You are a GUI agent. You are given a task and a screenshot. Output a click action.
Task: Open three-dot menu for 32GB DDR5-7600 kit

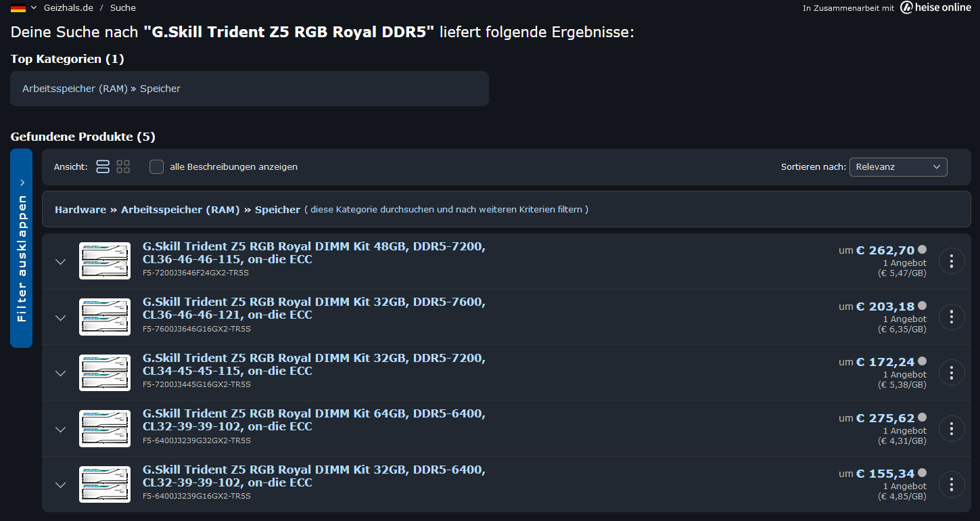click(952, 317)
